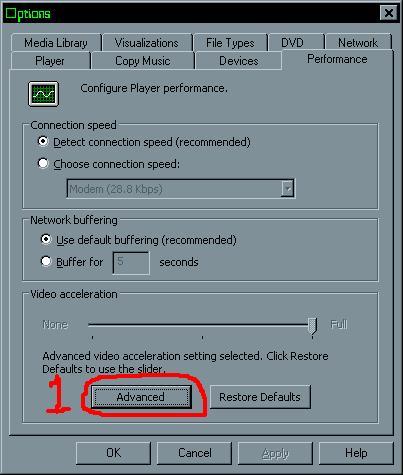This screenshot has height=475, width=403.
Task: Click the connection speed dropdown arrow
Action: [x=287, y=189]
